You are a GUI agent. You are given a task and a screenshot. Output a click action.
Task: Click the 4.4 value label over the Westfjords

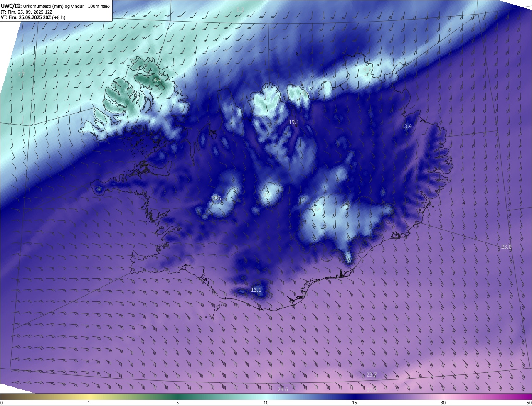157,79
